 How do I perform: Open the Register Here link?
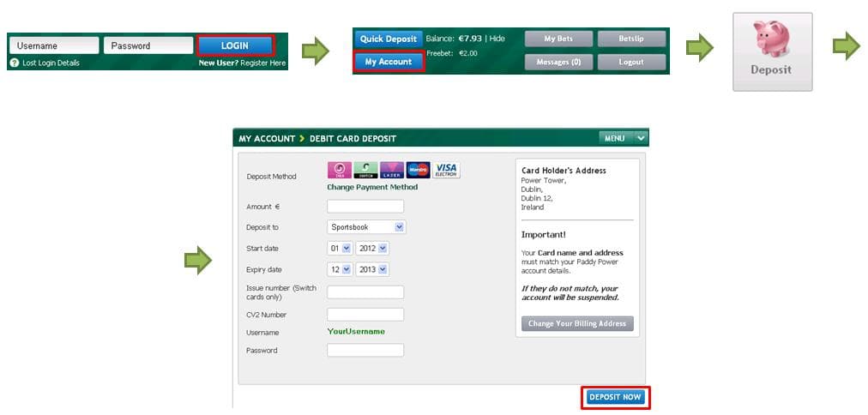click(263, 63)
